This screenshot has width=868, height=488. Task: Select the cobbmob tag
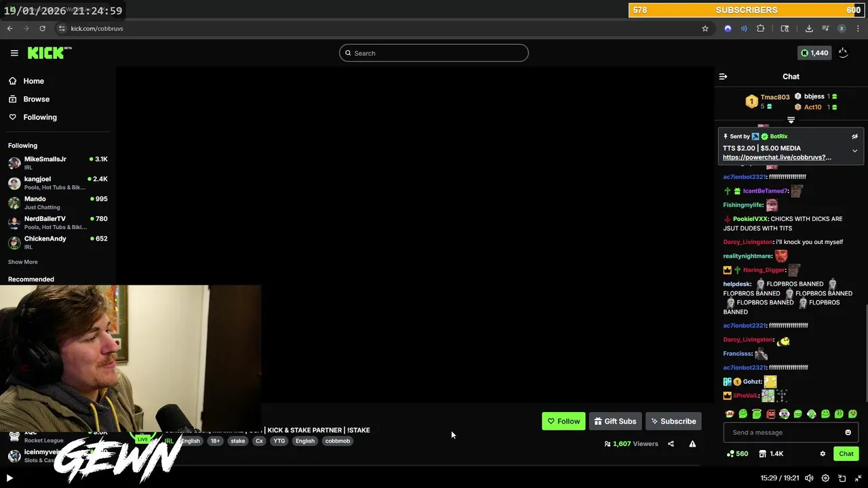(x=338, y=441)
